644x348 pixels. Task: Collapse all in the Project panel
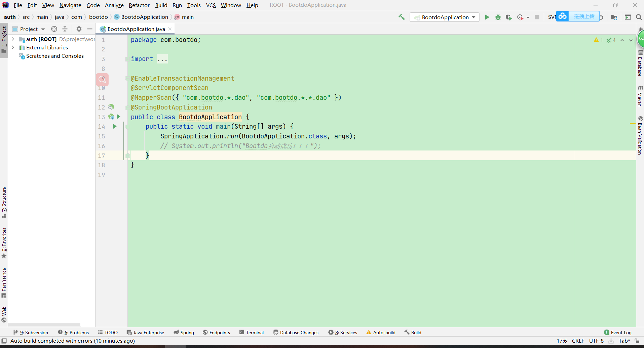pyautogui.click(x=65, y=29)
